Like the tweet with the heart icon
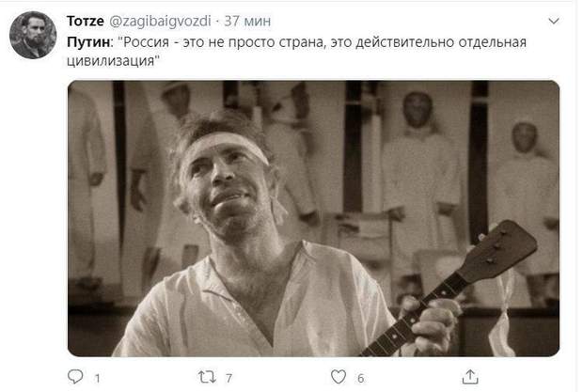Viewport: 583px width, 392px height. 339,377
